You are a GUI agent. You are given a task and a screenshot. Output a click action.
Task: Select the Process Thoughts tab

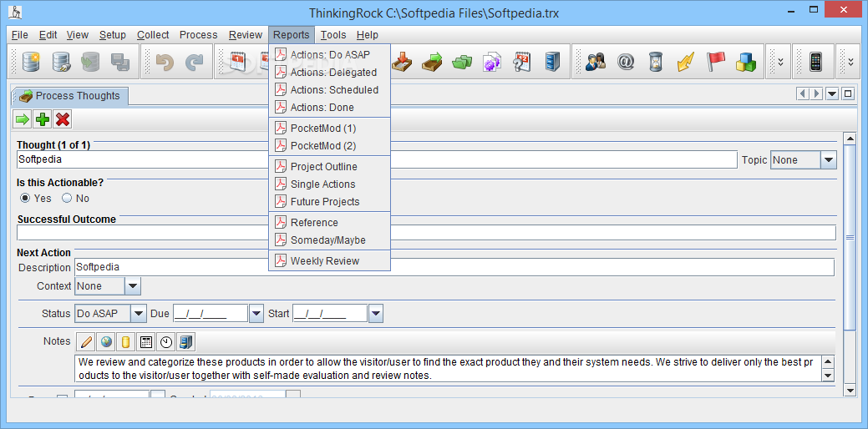(x=69, y=96)
